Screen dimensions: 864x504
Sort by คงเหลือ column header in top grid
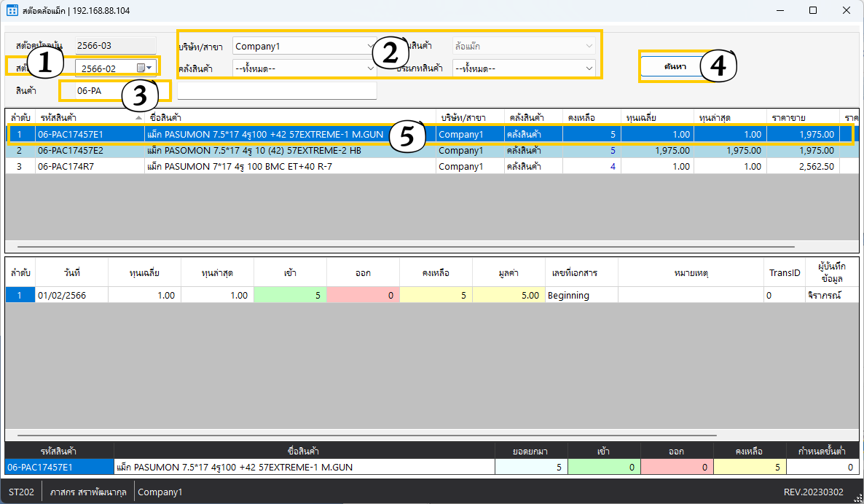tap(591, 117)
